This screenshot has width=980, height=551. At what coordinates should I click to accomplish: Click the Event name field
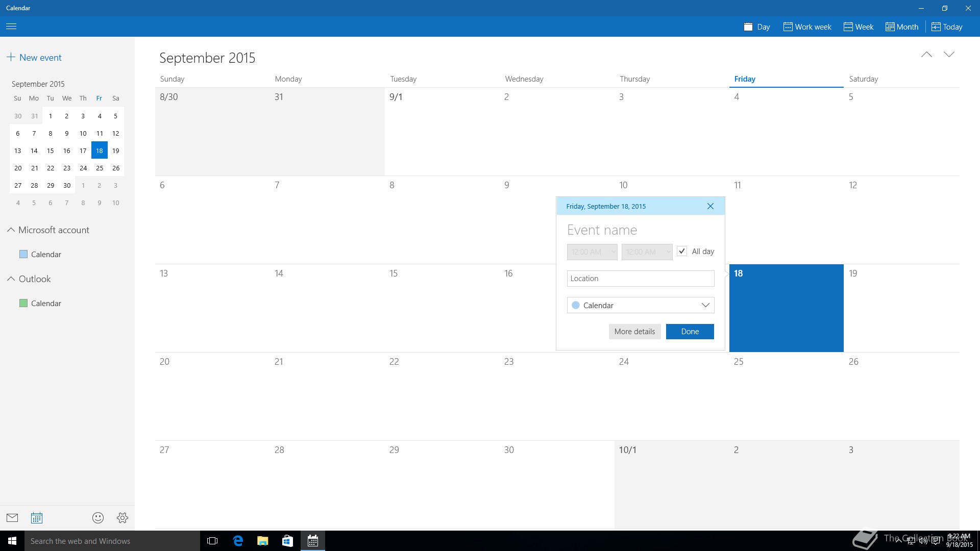coord(641,230)
